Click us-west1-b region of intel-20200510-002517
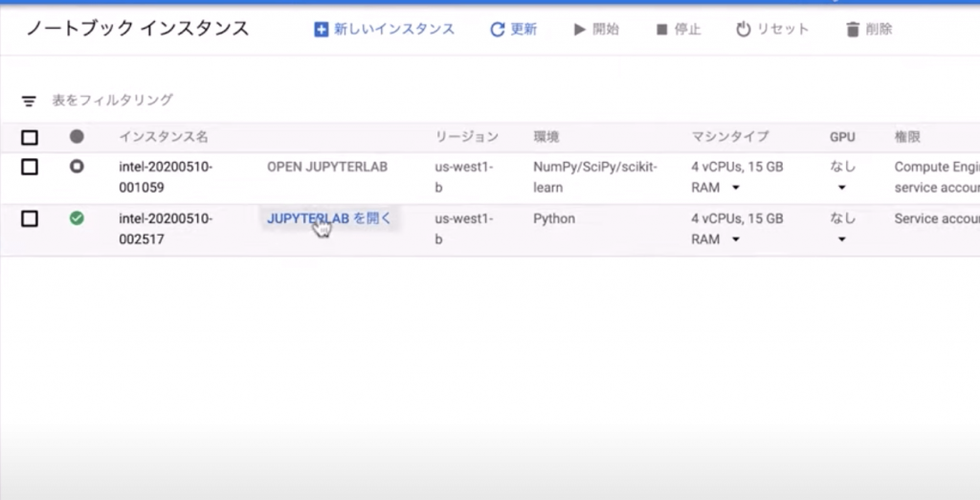Viewport: 980px width, 500px height. click(x=464, y=229)
